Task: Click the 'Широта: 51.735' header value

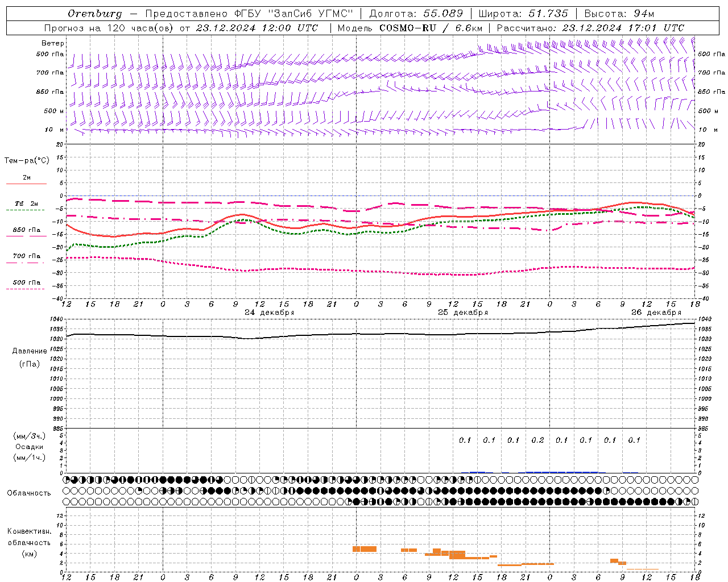Action: coord(523,14)
